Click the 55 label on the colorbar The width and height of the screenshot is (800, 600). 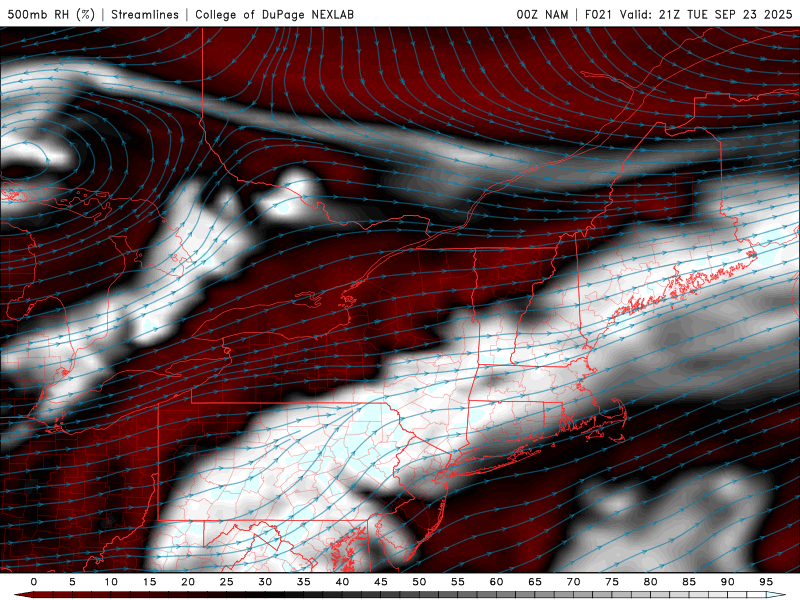[x=458, y=582]
